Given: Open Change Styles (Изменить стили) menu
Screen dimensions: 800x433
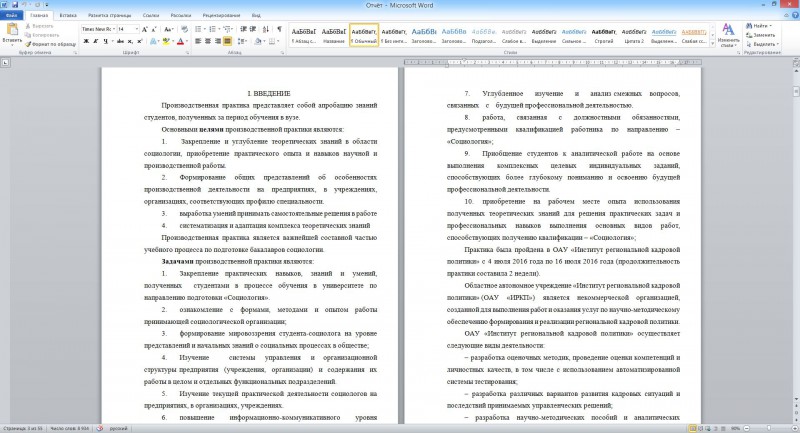Looking at the screenshot, I should pyautogui.click(x=728, y=35).
